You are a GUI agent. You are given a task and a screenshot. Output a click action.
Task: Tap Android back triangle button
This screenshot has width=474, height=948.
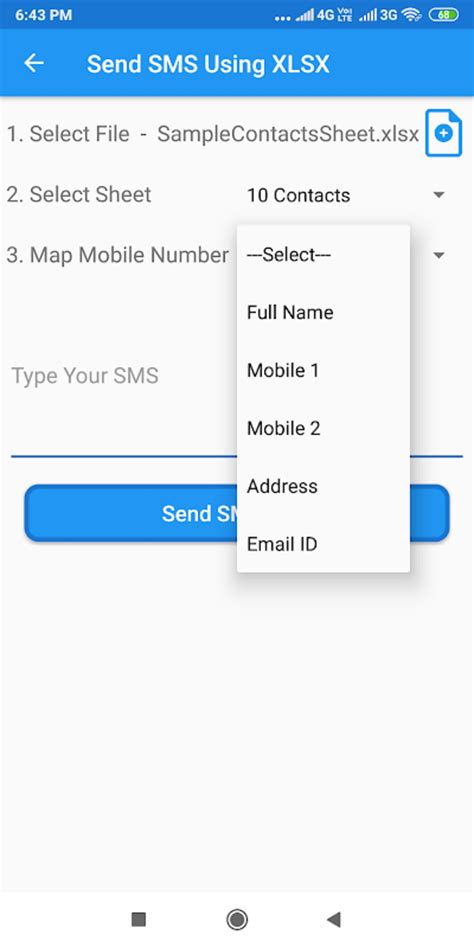pyautogui.click(x=334, y=920)
